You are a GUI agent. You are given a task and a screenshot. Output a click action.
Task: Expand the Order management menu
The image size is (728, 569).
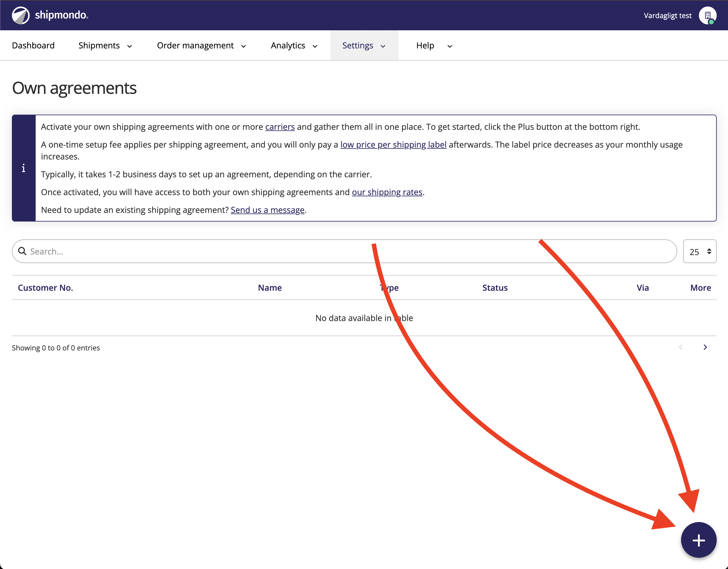click(x=201, y=46)
